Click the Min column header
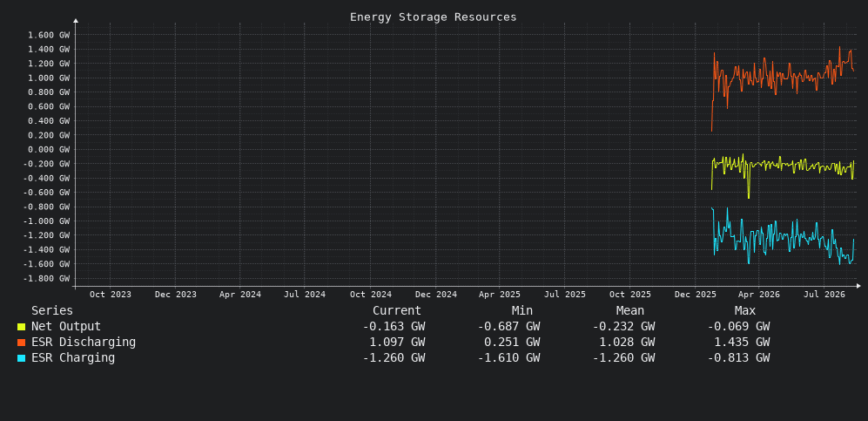Image resolution: width=868 pixels, height=421 pixels. [522, 311]
